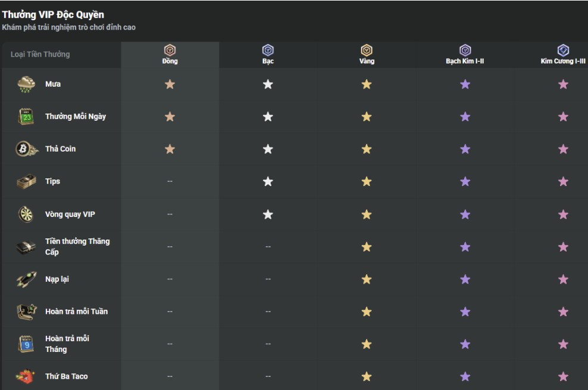Click the Hoàn trả mỗi Tuần icon

click(26, 312)
